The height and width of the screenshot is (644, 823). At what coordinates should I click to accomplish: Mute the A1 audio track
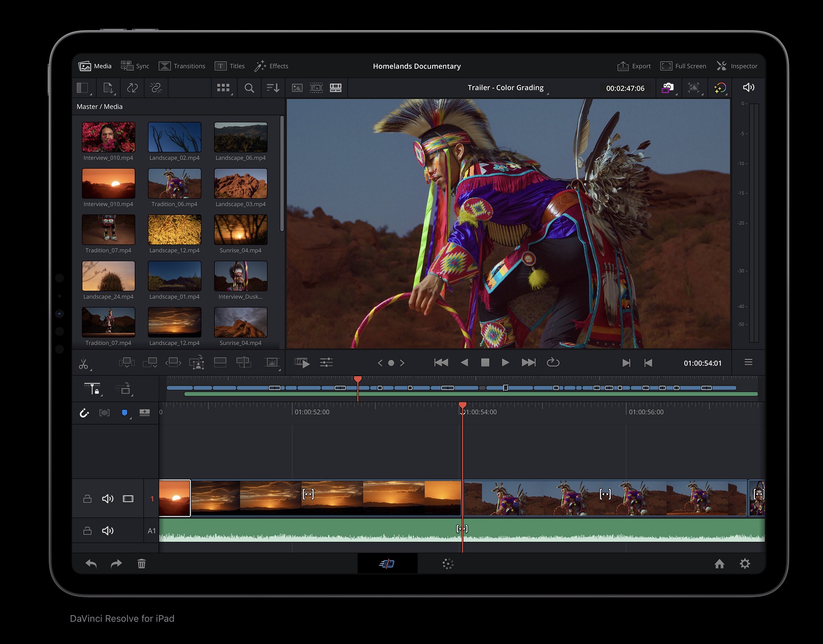pyautogui.click(x=108, y=530)
